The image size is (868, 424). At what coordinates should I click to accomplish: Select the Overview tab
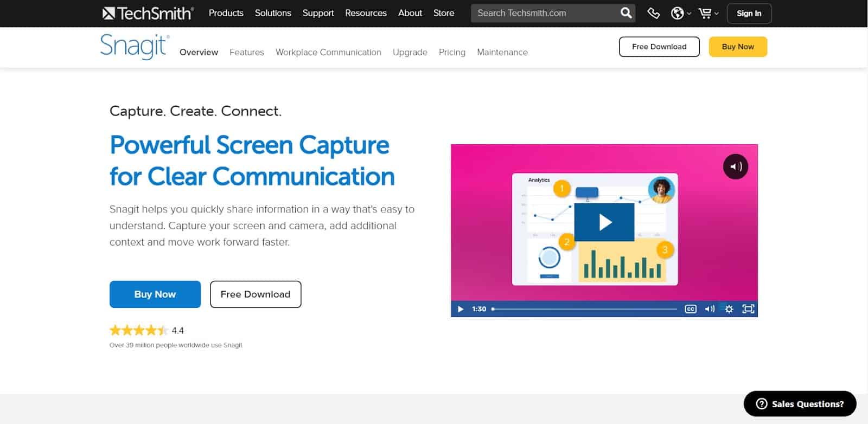199,52
